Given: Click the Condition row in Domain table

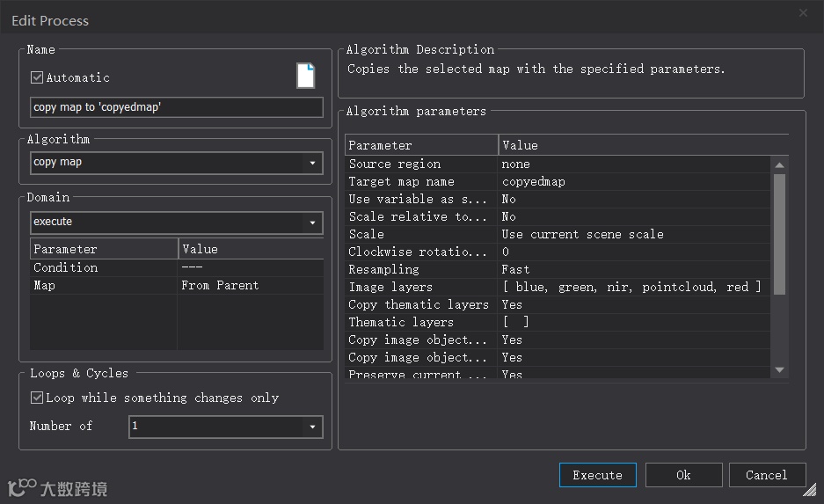Looking at the screenshot, I should (104, 267).
